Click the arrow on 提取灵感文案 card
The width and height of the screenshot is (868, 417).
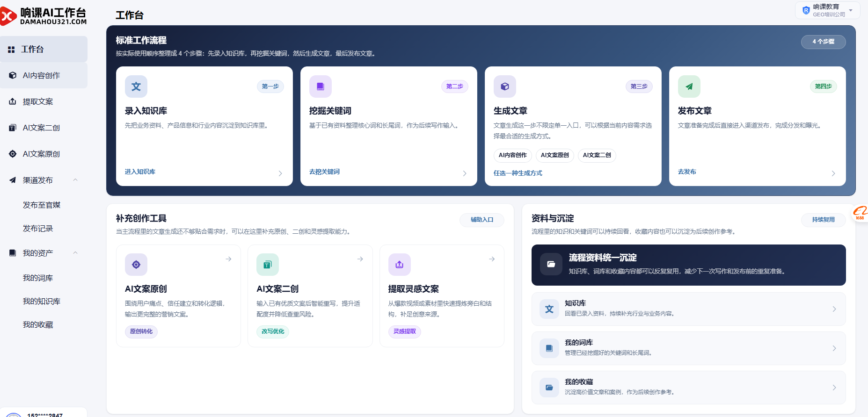click(x=492, y=259)
